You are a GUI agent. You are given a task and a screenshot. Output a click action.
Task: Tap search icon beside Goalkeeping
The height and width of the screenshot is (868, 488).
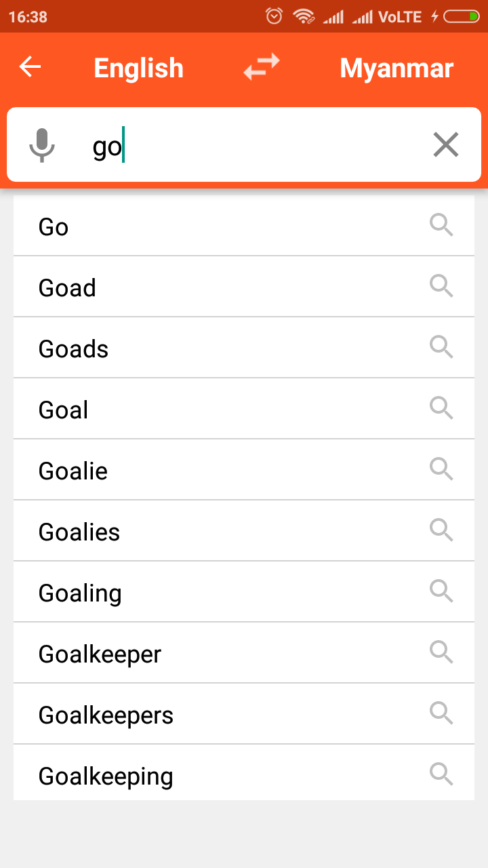pyautogui.click(x=441, y=774)
